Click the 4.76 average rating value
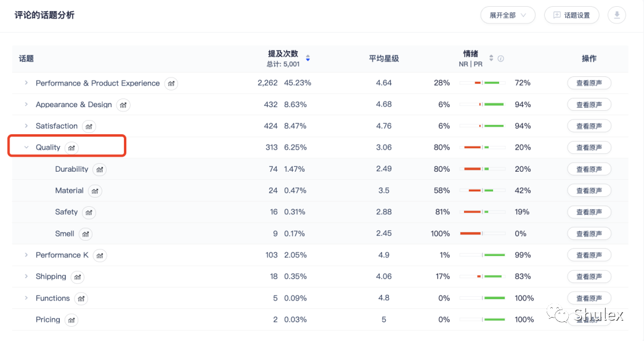This screenshot has width=644, height=341. point(383,126)
